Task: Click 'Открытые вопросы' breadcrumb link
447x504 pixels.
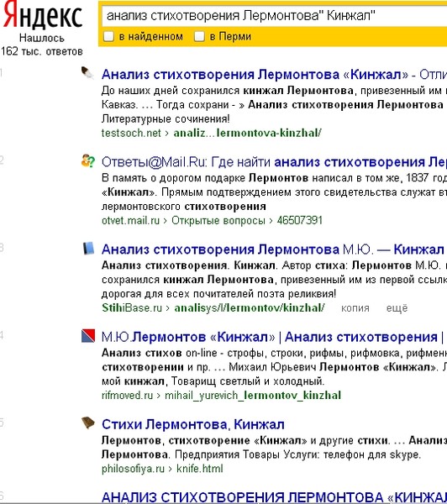Action: coord(218,220)
